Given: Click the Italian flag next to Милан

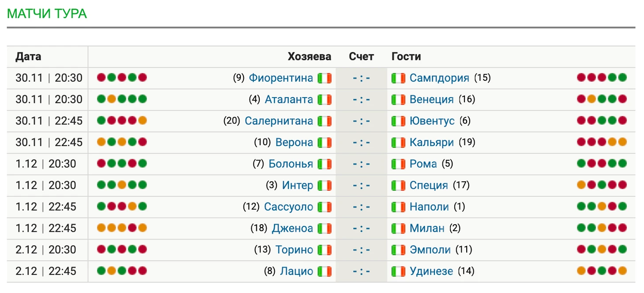Looking at the screenshot, I should point(398,229).
